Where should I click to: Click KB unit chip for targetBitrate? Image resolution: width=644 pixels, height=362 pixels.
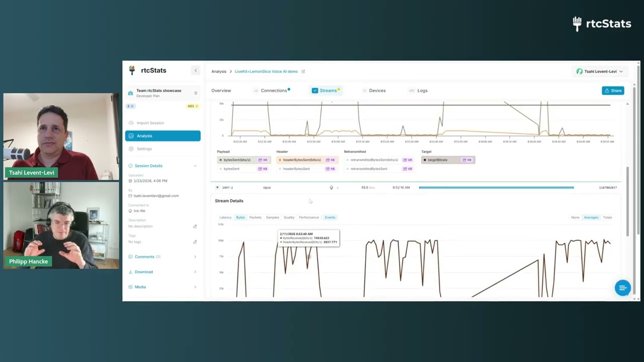pos(467,160)
